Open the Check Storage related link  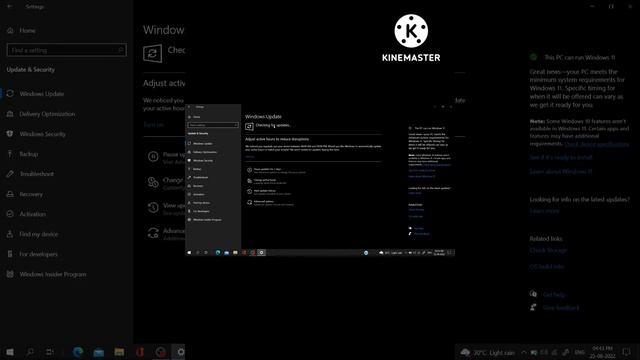point(548,250)
